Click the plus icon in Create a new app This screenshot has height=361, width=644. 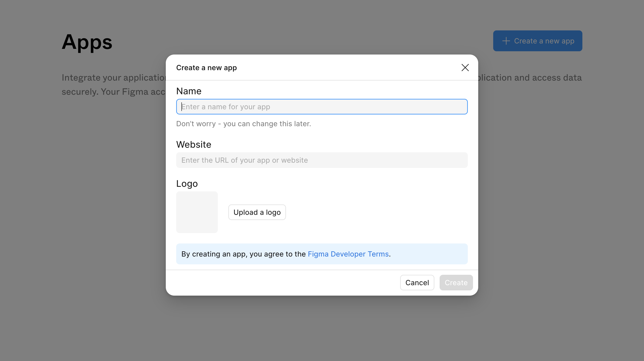[506, 41]
